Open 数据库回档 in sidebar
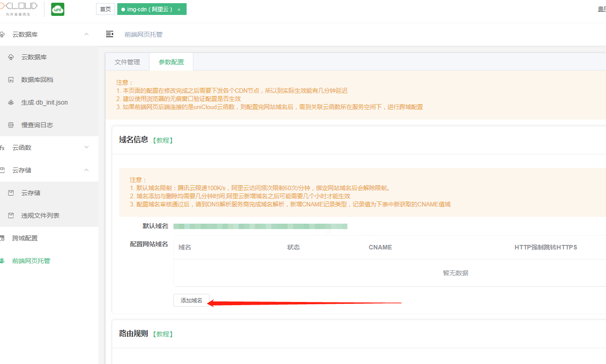606x364 pixels. coord(49,80)
